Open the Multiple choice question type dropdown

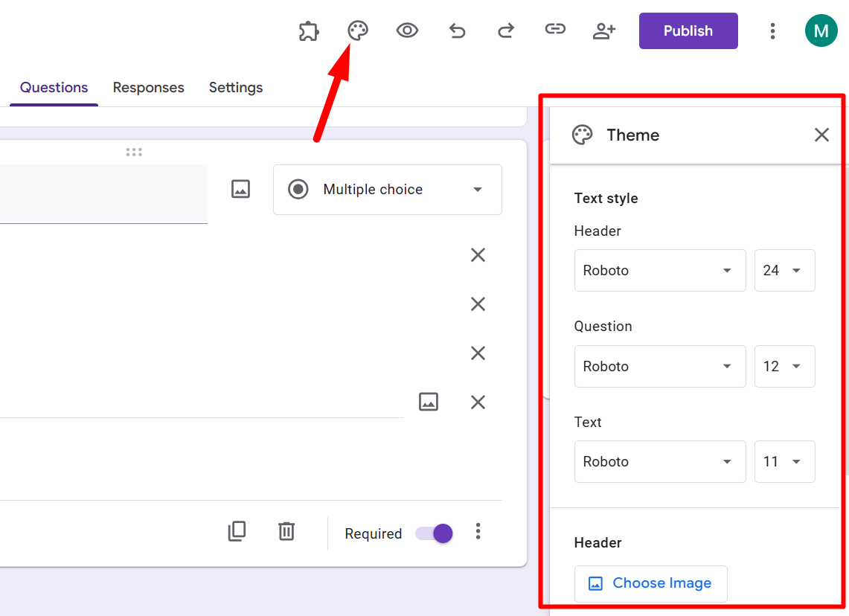(387, 189)
